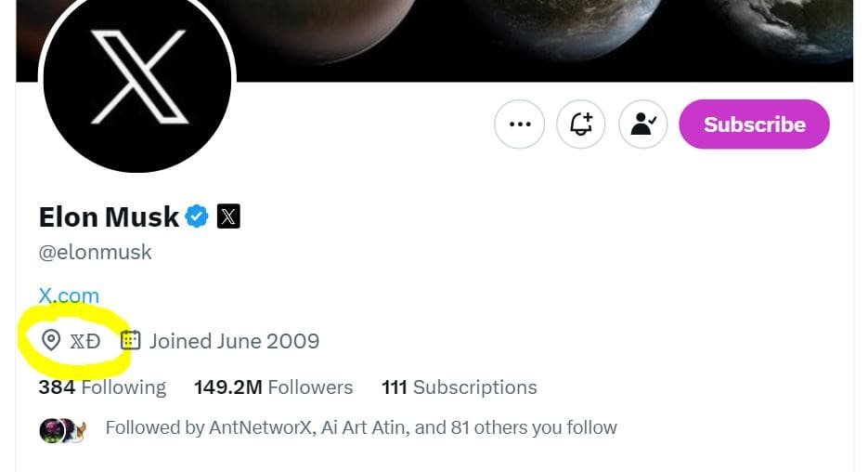Select the @elonmusk handle text
This screenshot has height=472, width=868.
pyautogui.click(x=95, y=252)
